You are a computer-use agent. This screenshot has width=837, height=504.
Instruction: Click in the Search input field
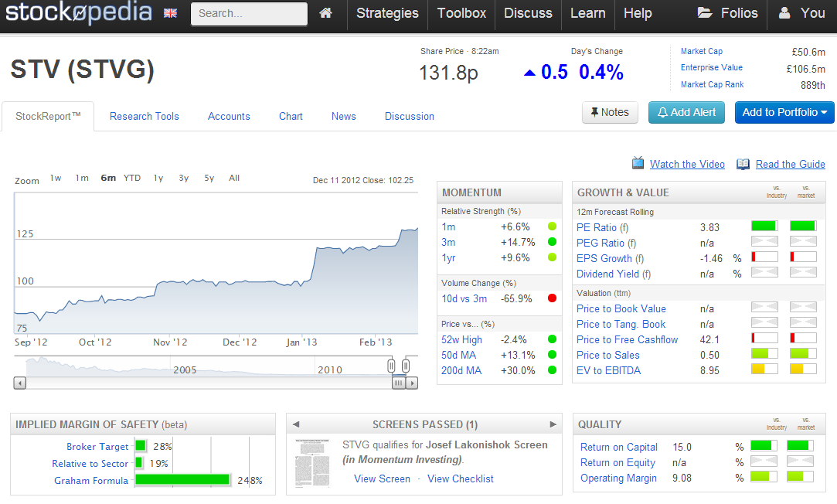[x=249, y=14]
